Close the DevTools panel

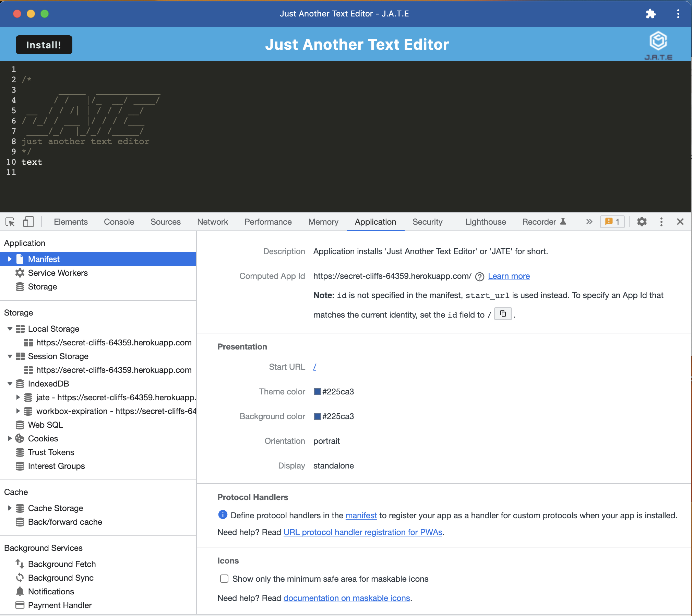coord(681,222)
